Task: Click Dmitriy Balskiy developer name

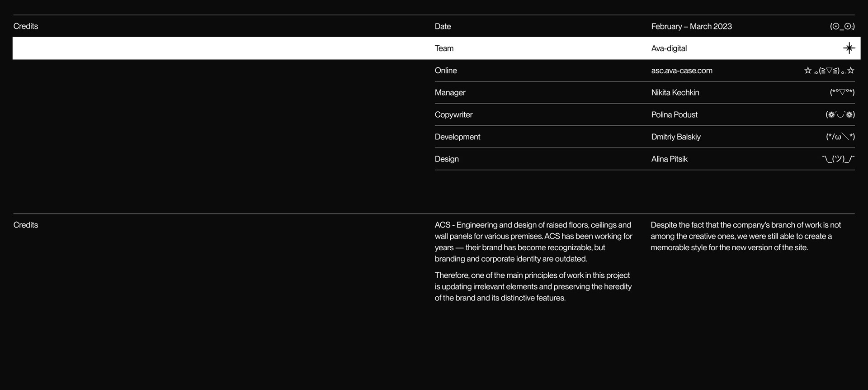Action: [x=676, y=137]
